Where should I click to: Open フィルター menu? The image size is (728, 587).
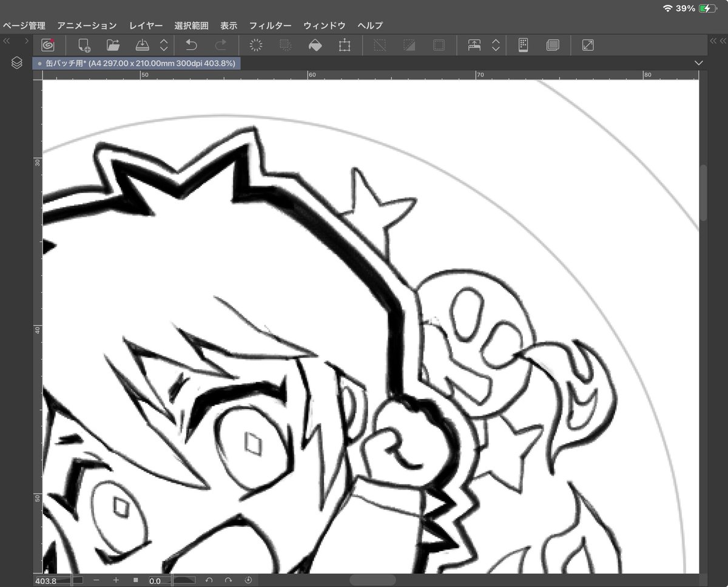click(270, 25)
